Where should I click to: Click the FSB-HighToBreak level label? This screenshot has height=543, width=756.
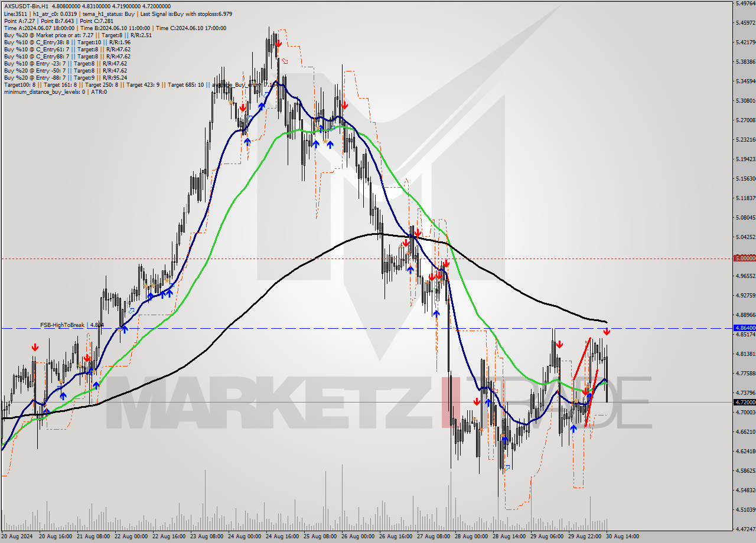[71, 325]
